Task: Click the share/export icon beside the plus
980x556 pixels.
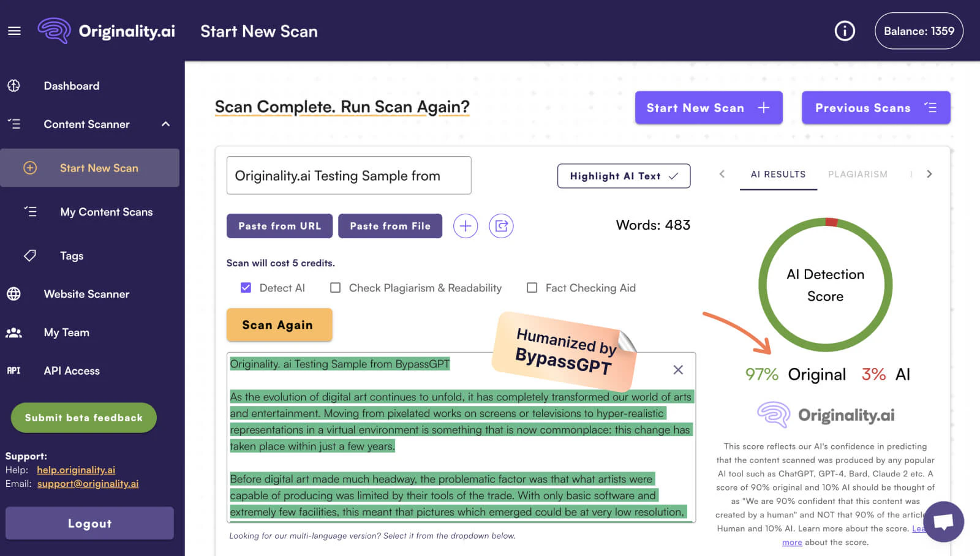Action: [502, 225]
